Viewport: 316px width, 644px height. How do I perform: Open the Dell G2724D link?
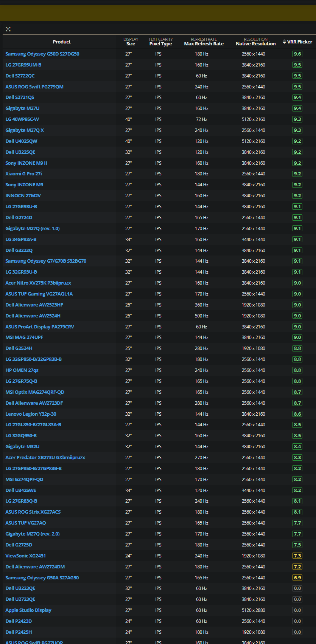(19, 218)
